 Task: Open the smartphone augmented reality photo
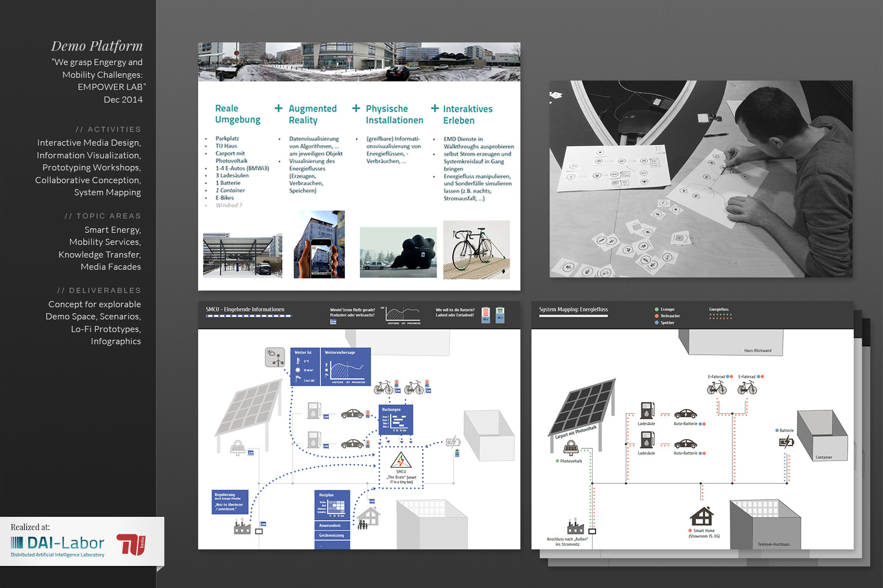[x=319, y=244]
